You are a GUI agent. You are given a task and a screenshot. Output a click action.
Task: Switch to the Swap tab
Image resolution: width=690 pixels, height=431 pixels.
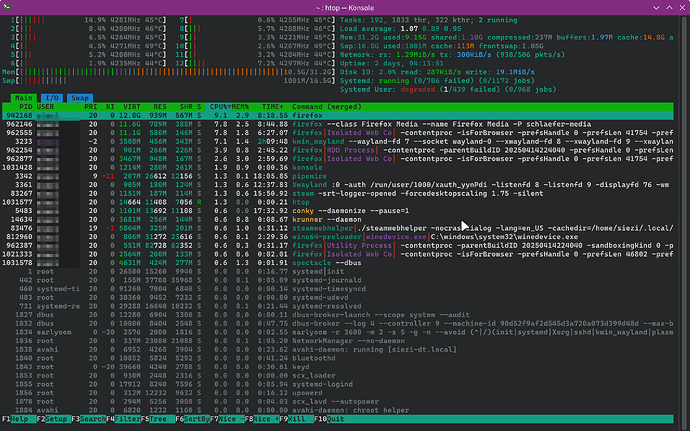coord(80,98)
